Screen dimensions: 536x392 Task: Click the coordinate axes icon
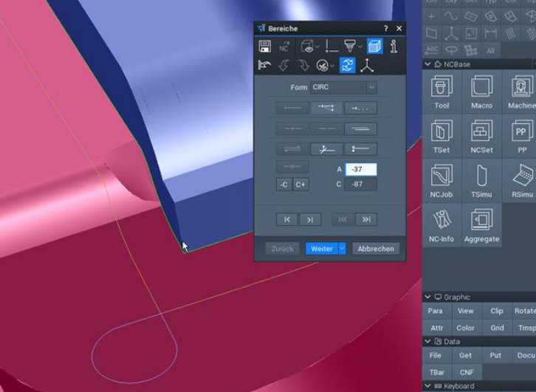point(367,66)
